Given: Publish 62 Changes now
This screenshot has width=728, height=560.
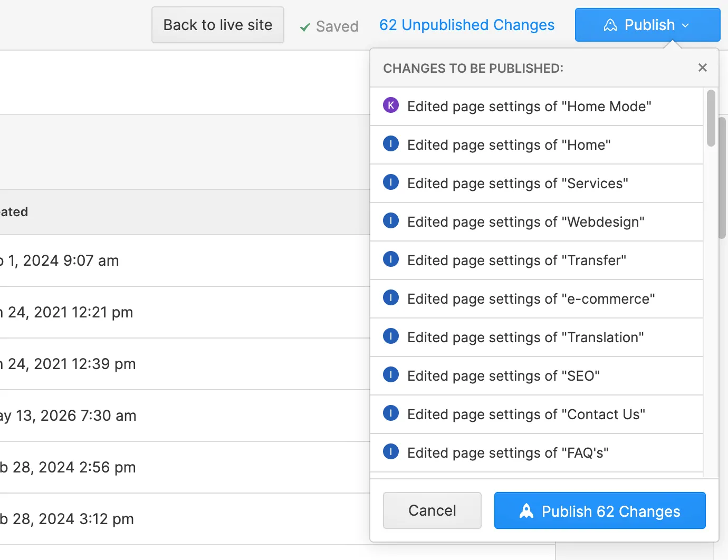Looking at the screenshot, I should [600, 510].
